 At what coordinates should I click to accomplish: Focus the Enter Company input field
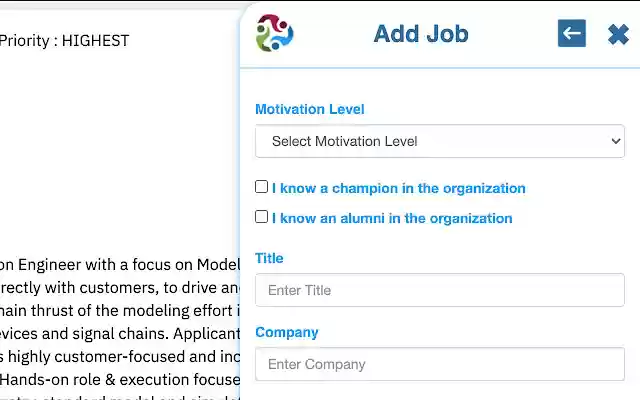tap(440, 364)
